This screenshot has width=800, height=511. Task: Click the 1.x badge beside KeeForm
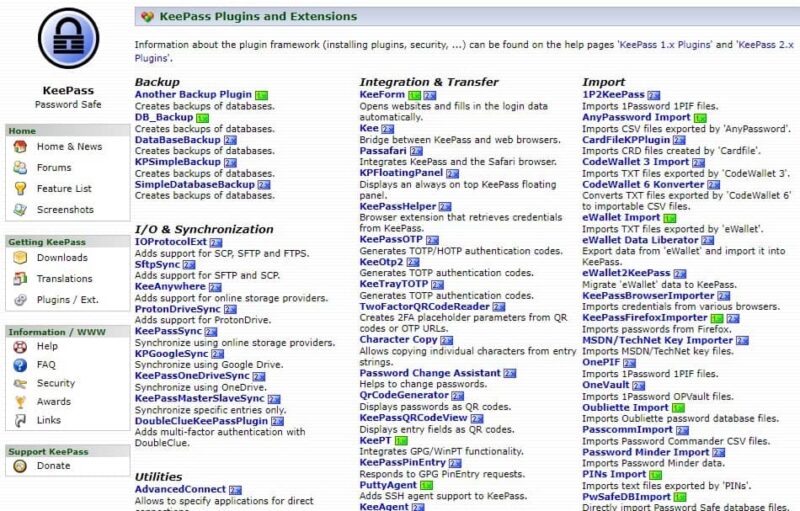[414, 95]
